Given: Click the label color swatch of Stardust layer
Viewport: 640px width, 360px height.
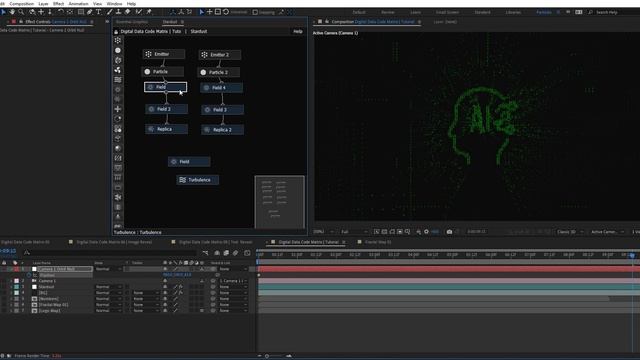Looking at the screenshot, I should (17, 287).
